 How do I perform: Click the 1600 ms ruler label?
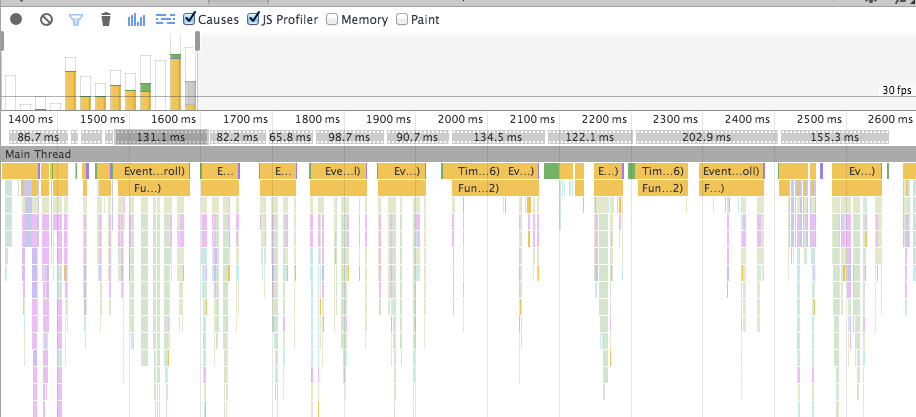174,119
